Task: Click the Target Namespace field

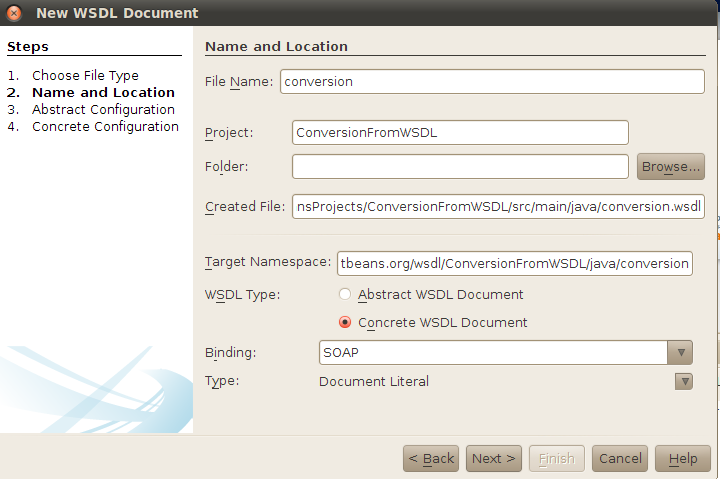Action: coord(514,262)
